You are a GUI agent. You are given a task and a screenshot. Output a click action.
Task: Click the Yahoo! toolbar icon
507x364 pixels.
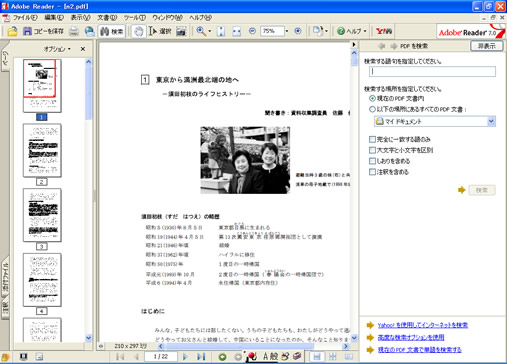pos(384,31)
